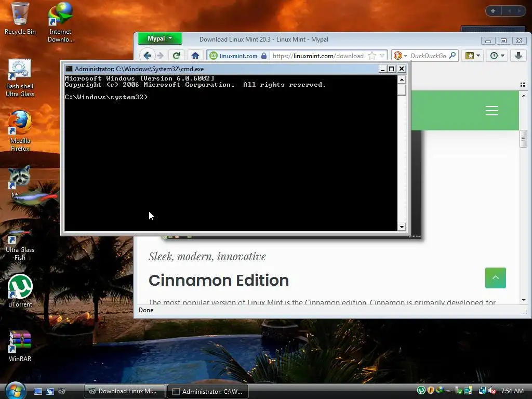
Task: Click the security shield tray icon
Action: [431, 391]
